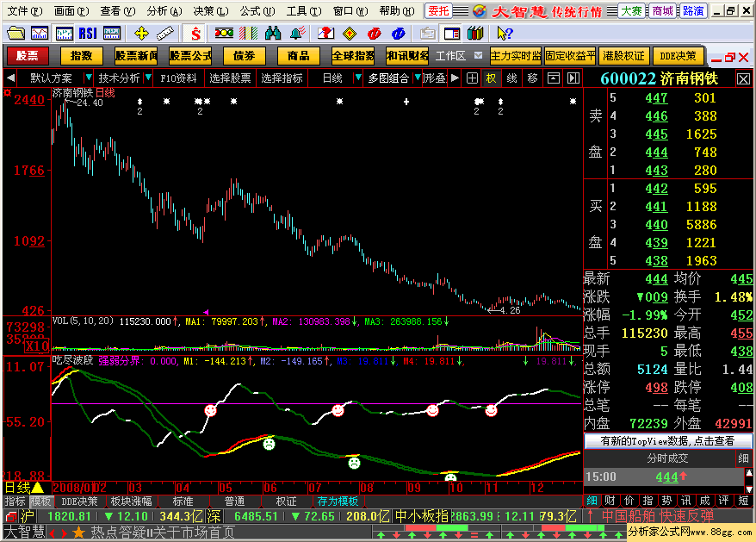Click the 选择股票 button

(x=231, y=78)
